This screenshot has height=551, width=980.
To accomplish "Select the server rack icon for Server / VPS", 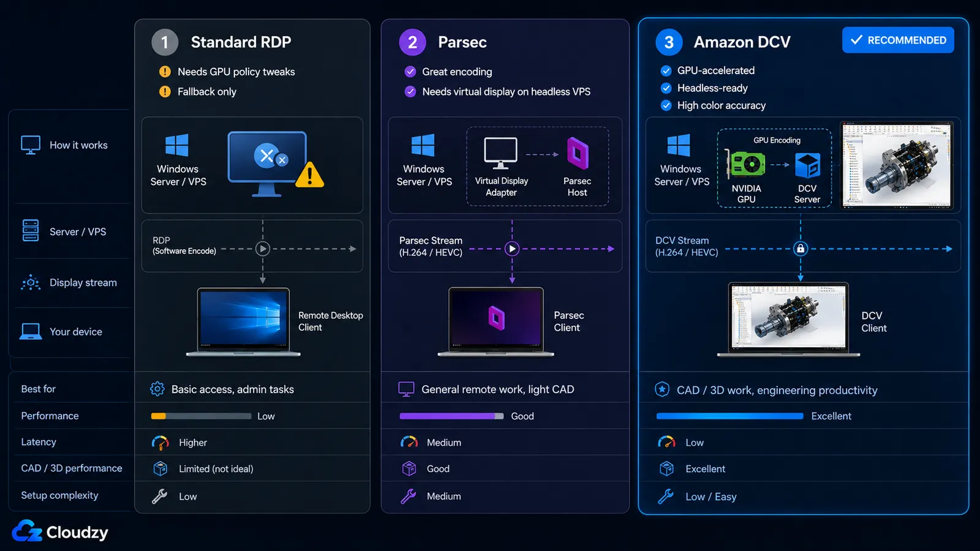I will pyautogui.click(x=31, y=230).
